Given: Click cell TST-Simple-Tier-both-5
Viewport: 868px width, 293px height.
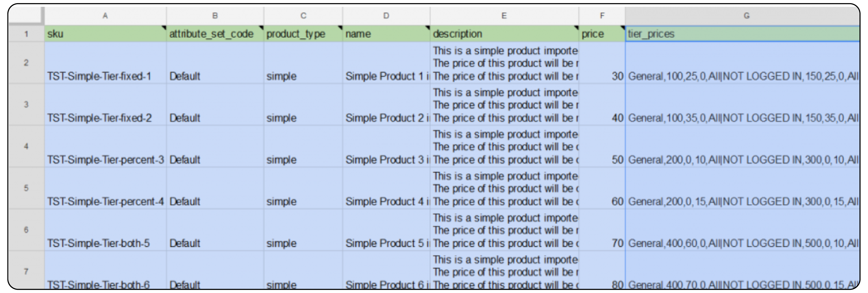Looking at the screenshot, I should [x=105, y=230].
